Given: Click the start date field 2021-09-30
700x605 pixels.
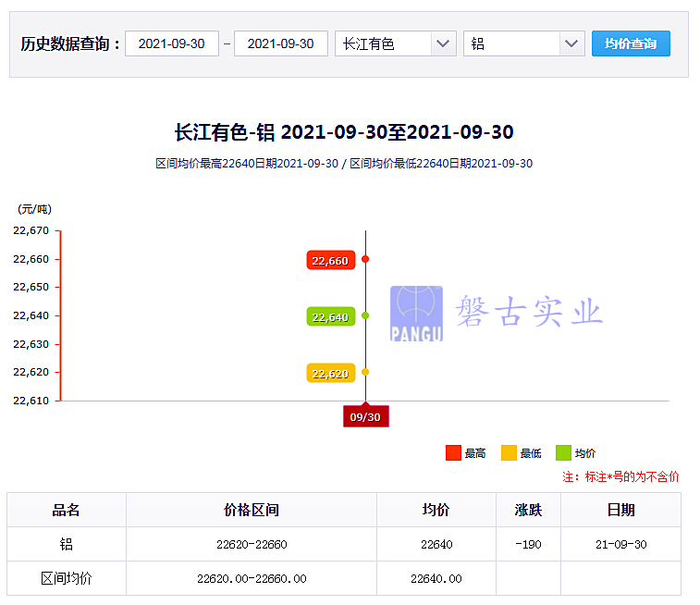Looking at the screenshot, I should 172,43.
